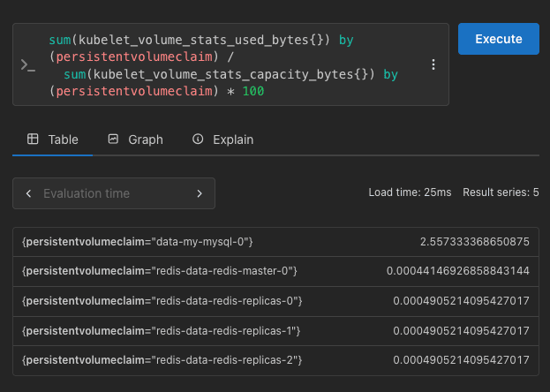
Task: Click the chart icon on Graph tab
Action: (113, 139)
